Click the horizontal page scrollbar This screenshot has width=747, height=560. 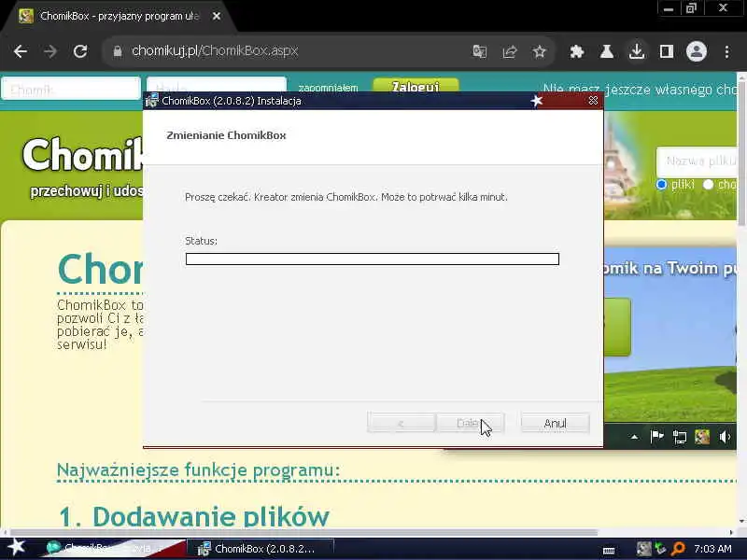pyautogui.click(x=304, y=532)
